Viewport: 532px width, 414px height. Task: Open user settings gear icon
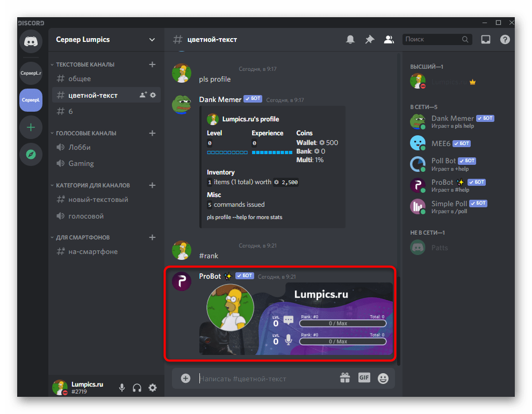153,388
